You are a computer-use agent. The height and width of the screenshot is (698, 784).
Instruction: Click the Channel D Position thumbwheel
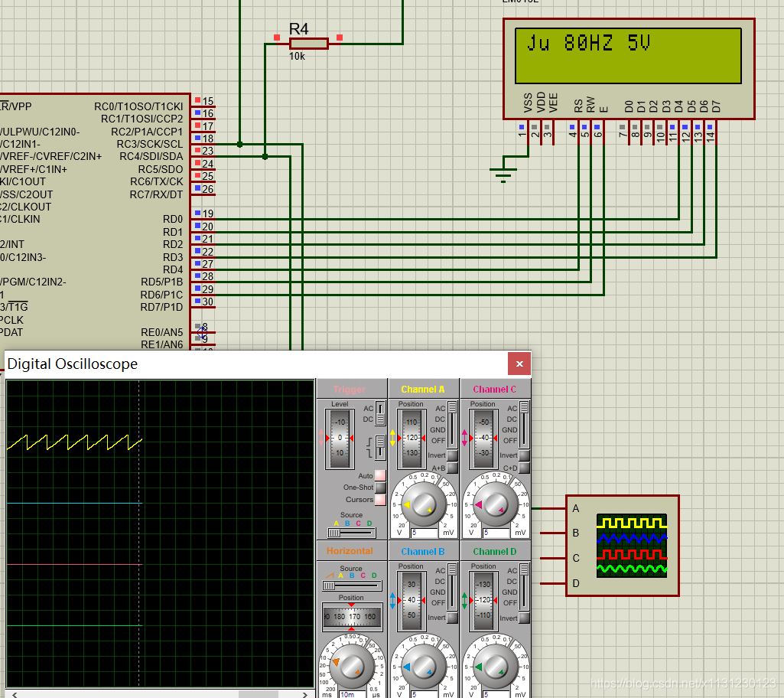(483, 601)
